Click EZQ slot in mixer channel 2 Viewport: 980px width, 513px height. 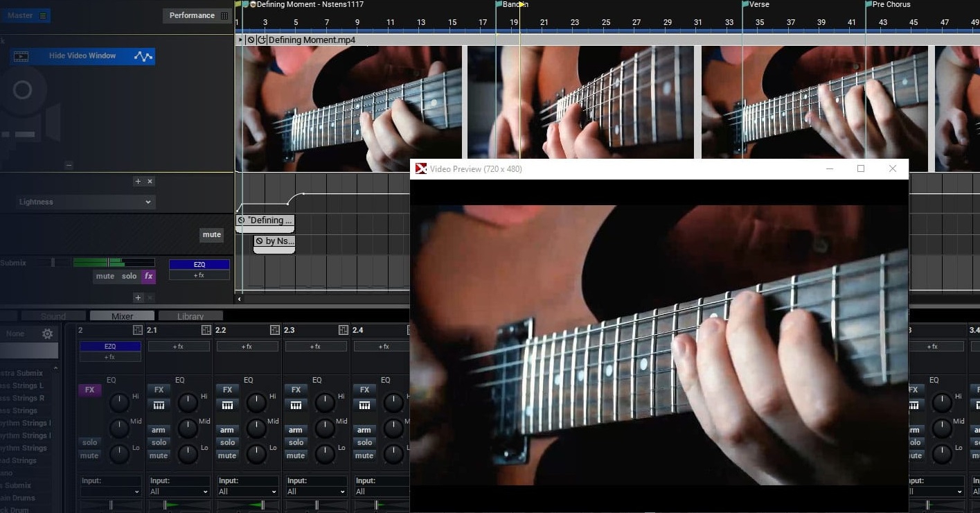(x=110, y=346)
